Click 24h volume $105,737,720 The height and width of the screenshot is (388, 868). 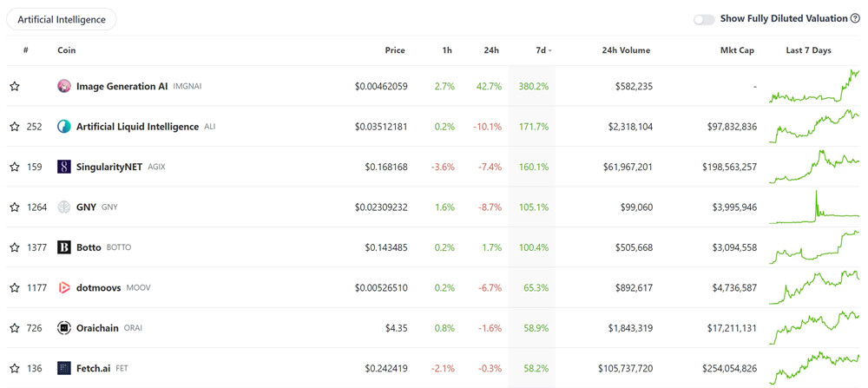[x=626, y=368]
